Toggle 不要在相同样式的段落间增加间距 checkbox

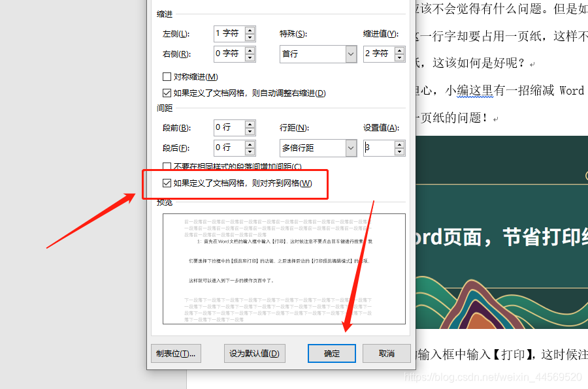click(x=167, y=166)
